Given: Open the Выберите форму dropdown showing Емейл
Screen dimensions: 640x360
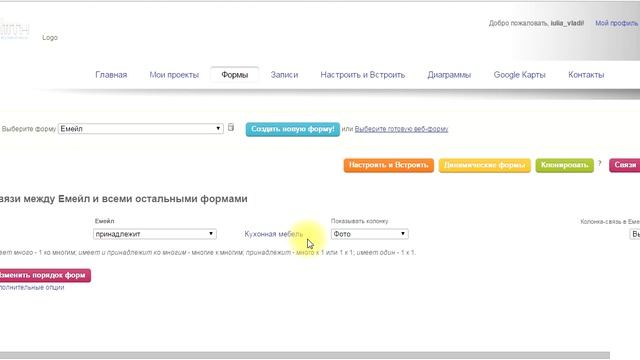Looking at the screenshot, I should point(141,129).
